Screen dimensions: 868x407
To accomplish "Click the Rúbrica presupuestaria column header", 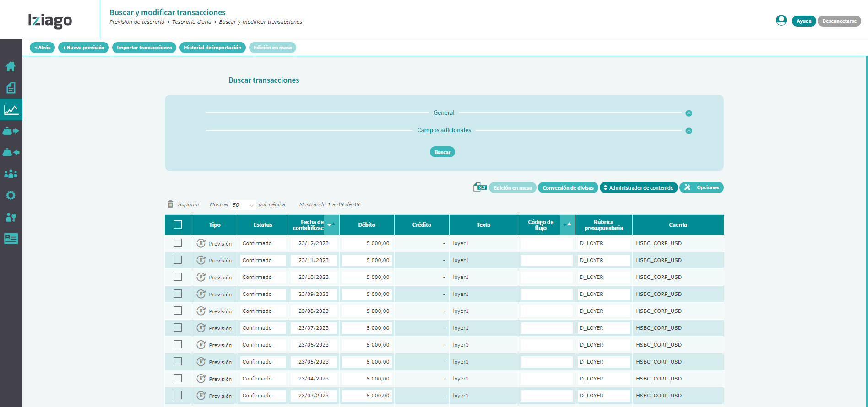I will click(603, 225).
